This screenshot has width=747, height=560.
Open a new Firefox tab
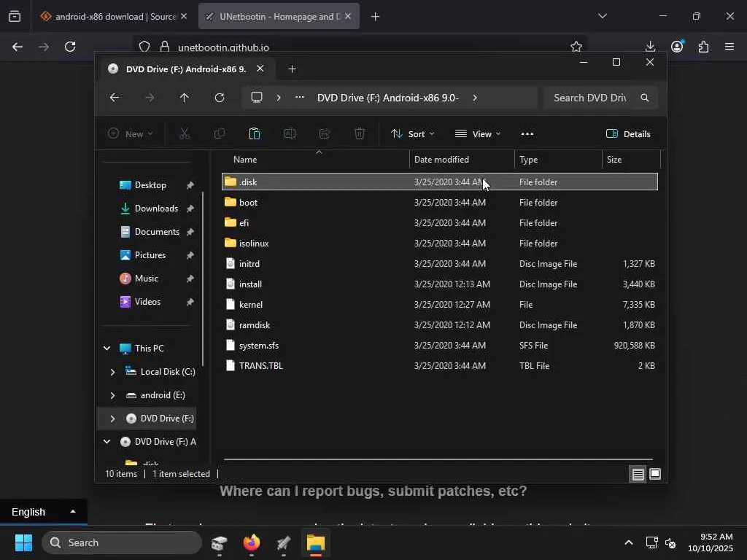[x=375, y=17]
